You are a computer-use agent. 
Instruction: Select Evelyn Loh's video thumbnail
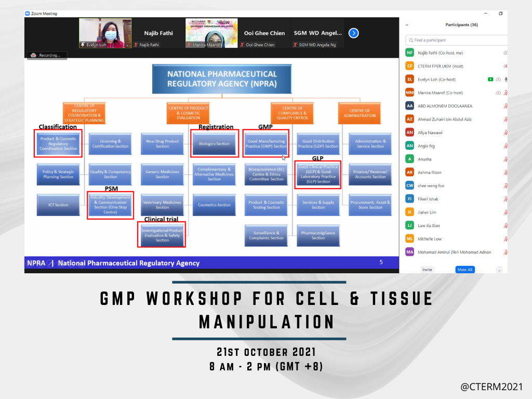point(105,33)
